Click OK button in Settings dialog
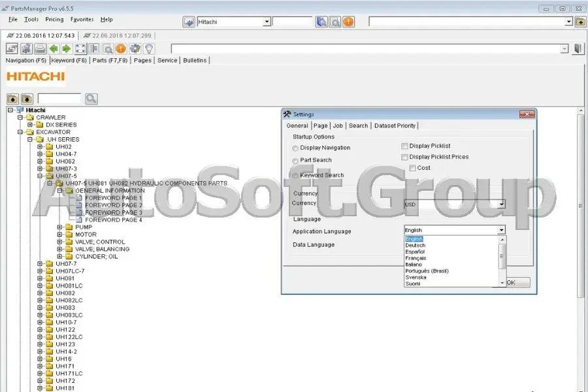Image resolution: width=588 pixels, height=392 pixels. 512,282
